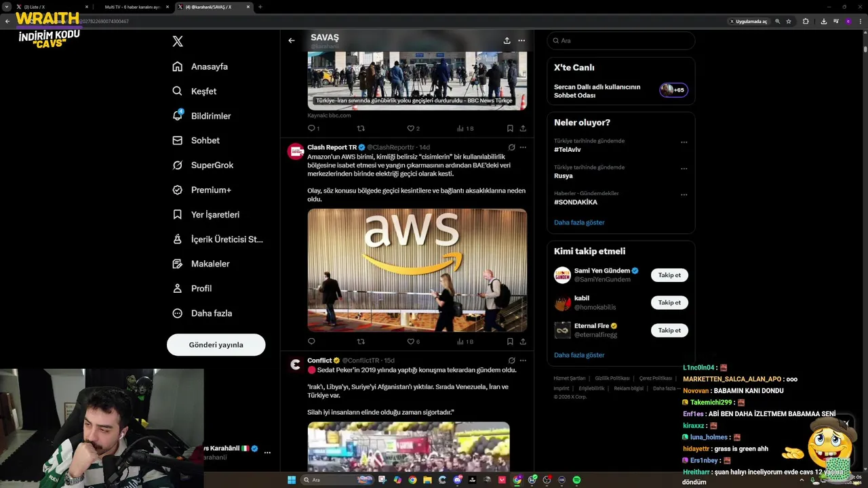Open Conflict account avatar
868x488 pixels.
tap(296, 365)
